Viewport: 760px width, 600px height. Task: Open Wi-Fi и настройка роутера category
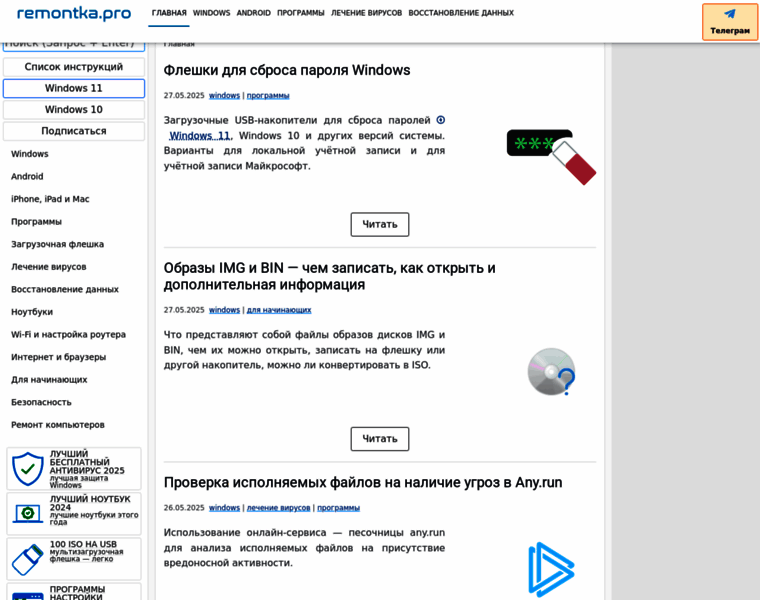coord(68,334)
